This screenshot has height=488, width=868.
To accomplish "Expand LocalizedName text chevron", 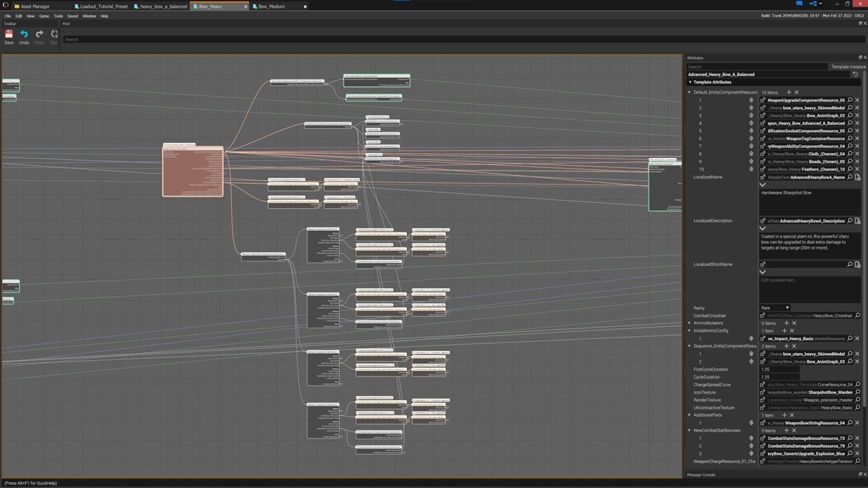I will point(762,184).
